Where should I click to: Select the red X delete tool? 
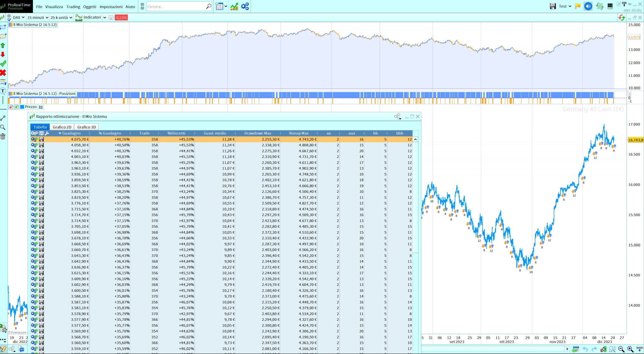[3, 73]
